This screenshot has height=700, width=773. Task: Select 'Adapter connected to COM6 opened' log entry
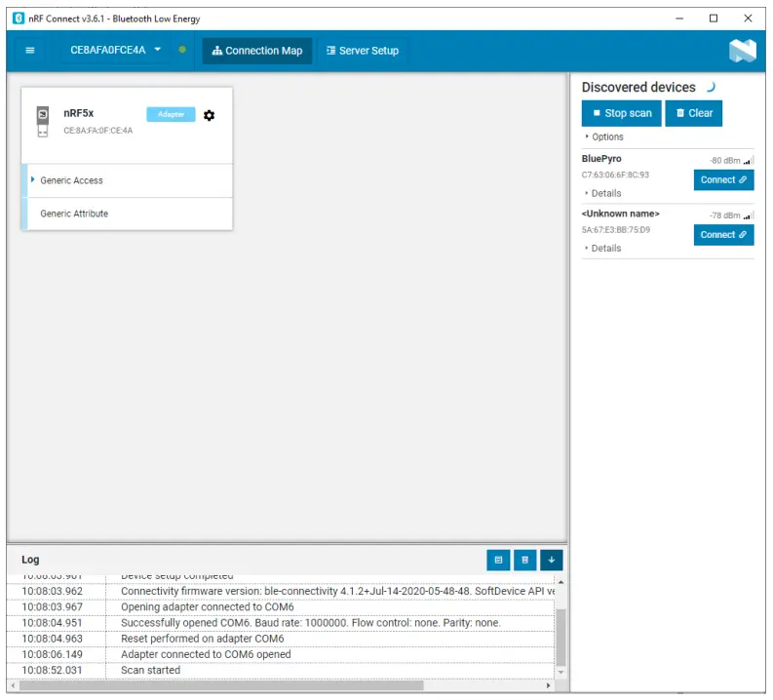(x=281, y=654)
